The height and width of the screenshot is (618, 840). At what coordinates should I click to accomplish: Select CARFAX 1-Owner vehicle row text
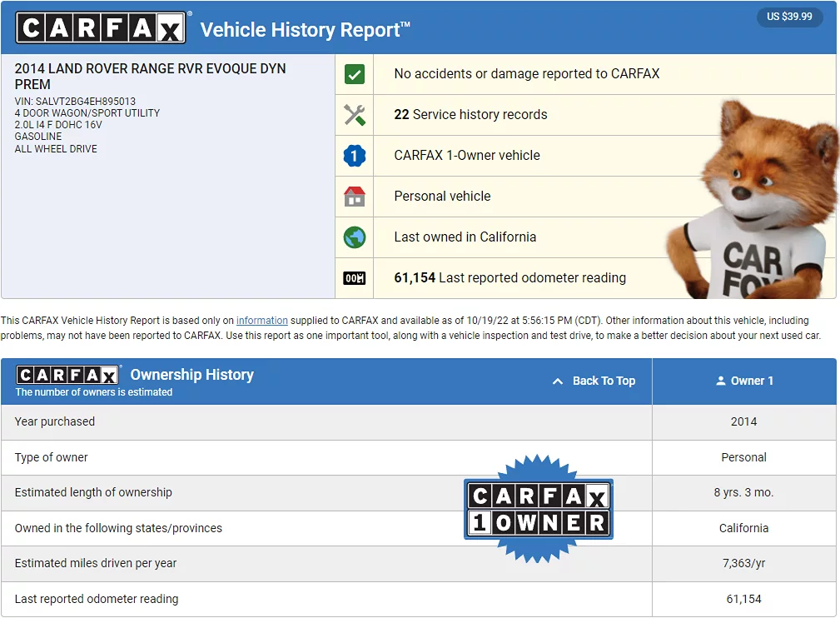pyautogui.click(x=466, y=156)
